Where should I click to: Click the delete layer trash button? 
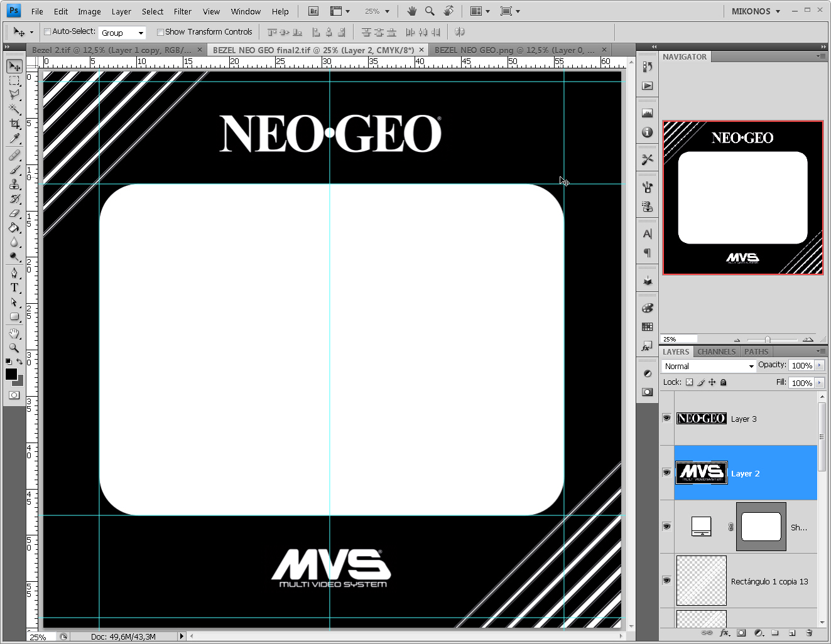pyautogui.click(x=809, y=634)
